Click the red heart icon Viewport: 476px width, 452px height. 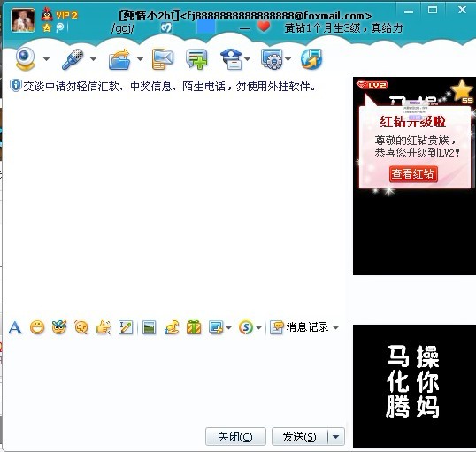coord(264,27)
